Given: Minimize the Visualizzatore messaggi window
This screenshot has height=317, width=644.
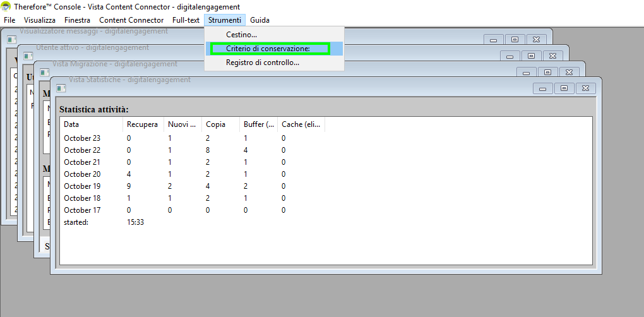Looking at the screenshot, I should pyautogui.click(x=494, y=39).
